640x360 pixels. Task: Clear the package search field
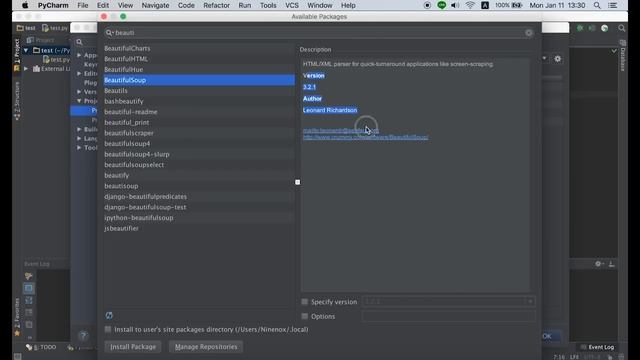click(x=529, y=33)
